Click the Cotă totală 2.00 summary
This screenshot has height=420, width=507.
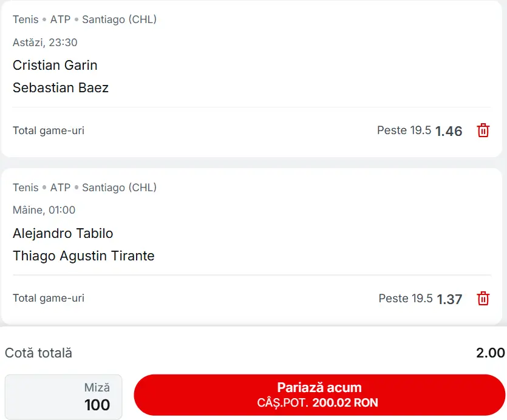(253, 352)
